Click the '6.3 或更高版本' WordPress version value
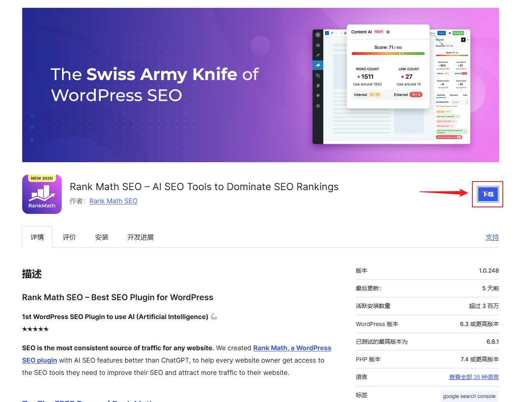 [479, 324]
